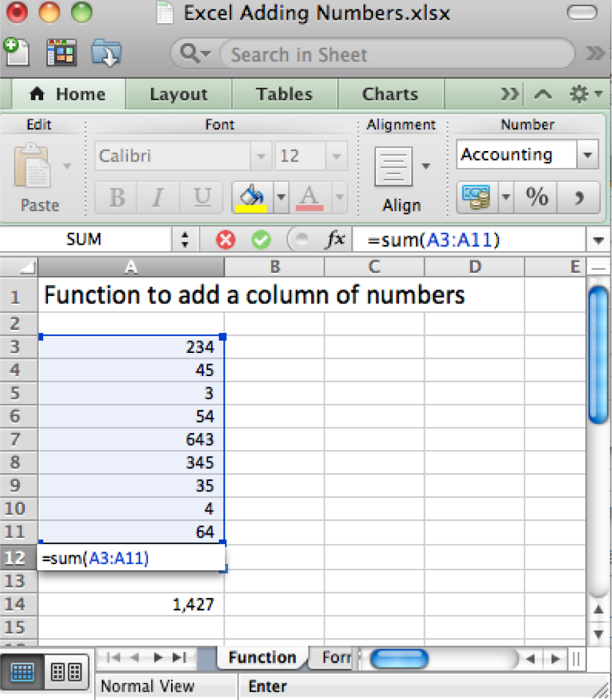Cancel formula entry with red X
Image resolution: width=612 pixels, height=700 pixels.
225,240
